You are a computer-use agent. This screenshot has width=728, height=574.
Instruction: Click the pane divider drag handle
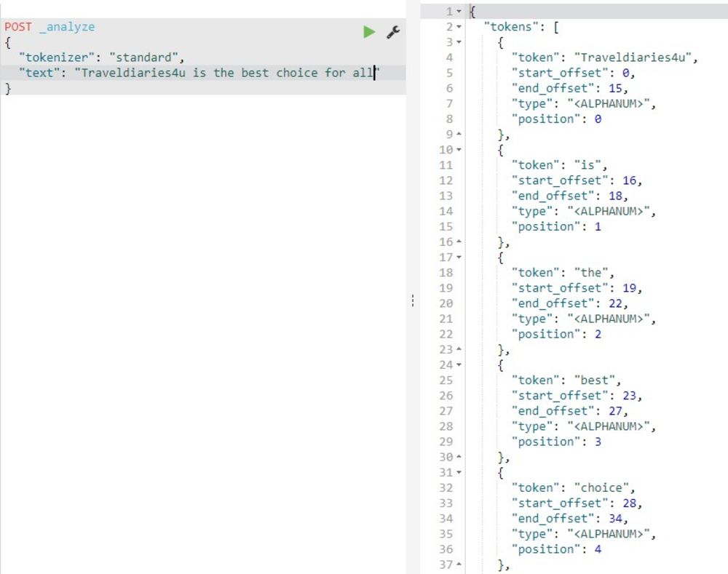413,300
